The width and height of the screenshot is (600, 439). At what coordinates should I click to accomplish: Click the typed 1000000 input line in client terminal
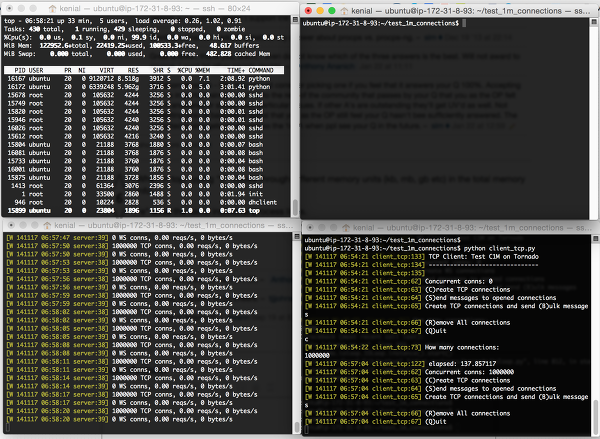click(317, 356)
